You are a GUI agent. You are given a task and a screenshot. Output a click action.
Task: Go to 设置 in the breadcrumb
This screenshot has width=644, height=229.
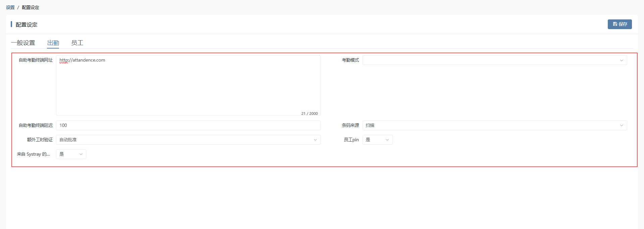[x=10, y=7]
